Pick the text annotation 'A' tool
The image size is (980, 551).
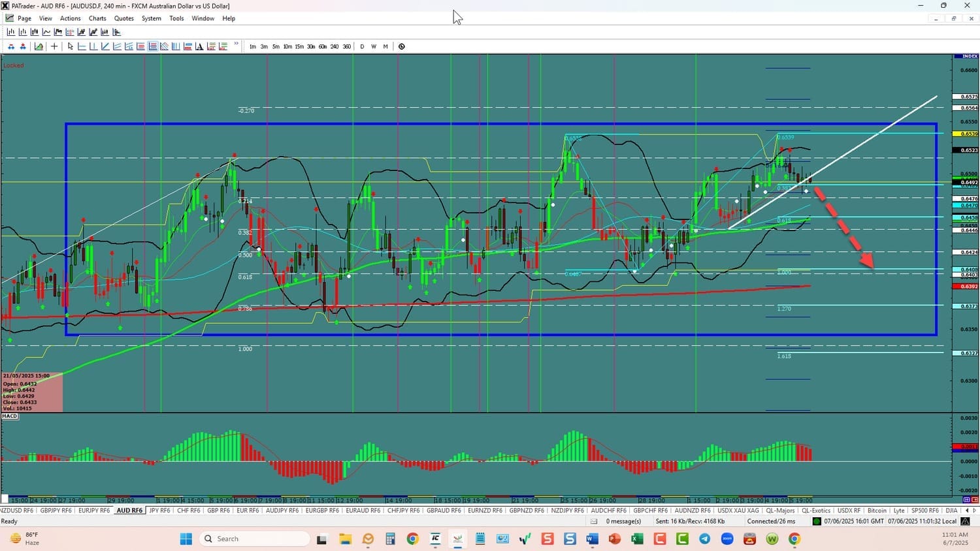click(x=199, y=46)
